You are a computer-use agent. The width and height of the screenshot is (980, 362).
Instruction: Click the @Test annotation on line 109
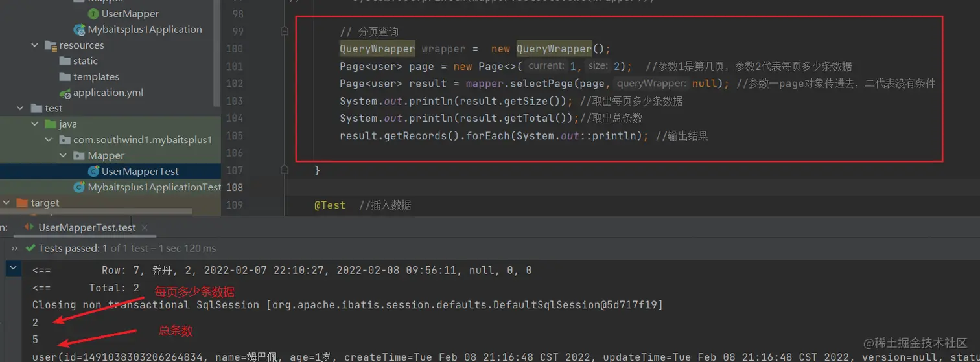pyautogui.click(x=330, y=205)
